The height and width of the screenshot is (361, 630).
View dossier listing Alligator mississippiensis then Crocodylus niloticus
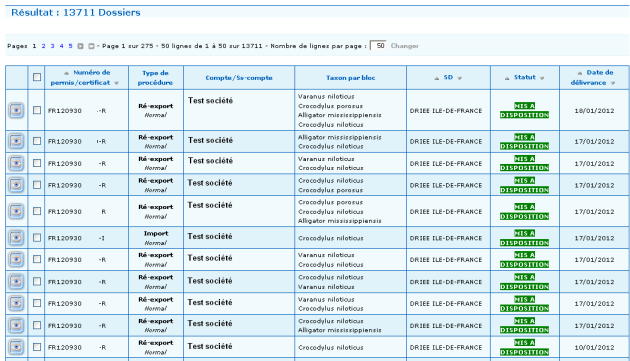coord(16,142)
